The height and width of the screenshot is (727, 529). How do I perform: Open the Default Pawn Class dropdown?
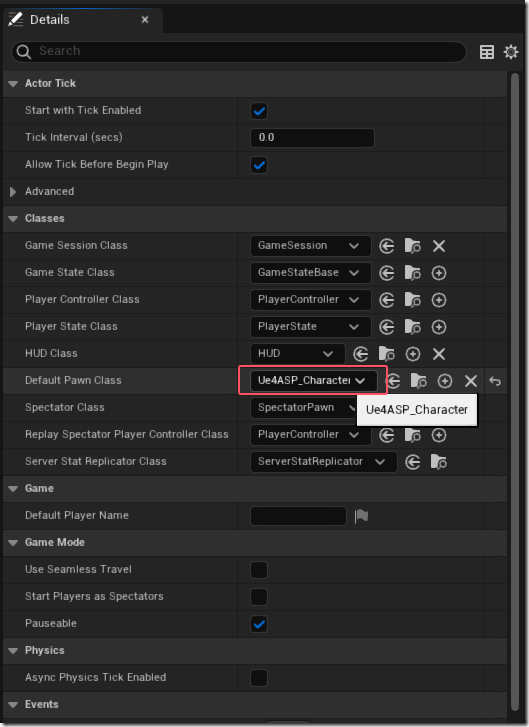point(313,381)
